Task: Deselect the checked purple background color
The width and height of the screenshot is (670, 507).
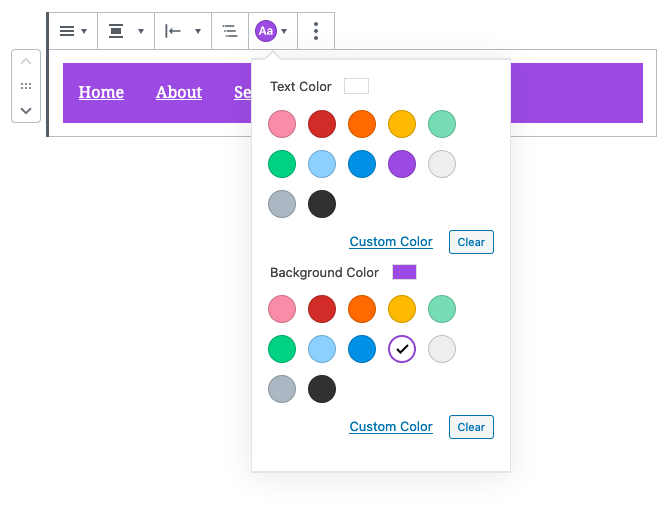Action: (x=402, y=348)
